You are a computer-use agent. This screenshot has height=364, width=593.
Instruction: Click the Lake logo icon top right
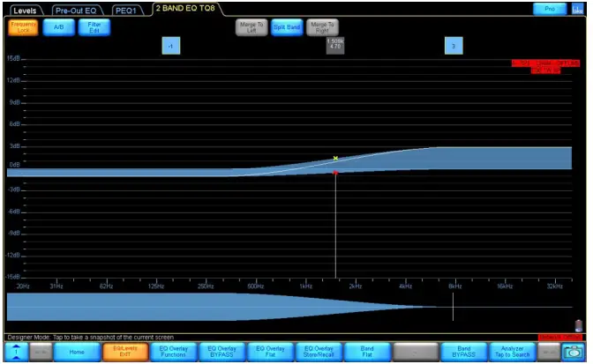[x=577, y=9]
